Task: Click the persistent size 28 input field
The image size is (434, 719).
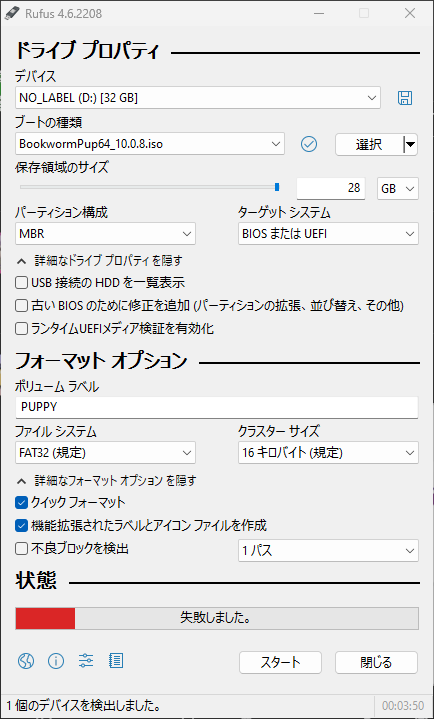Action: click(331, 188)
